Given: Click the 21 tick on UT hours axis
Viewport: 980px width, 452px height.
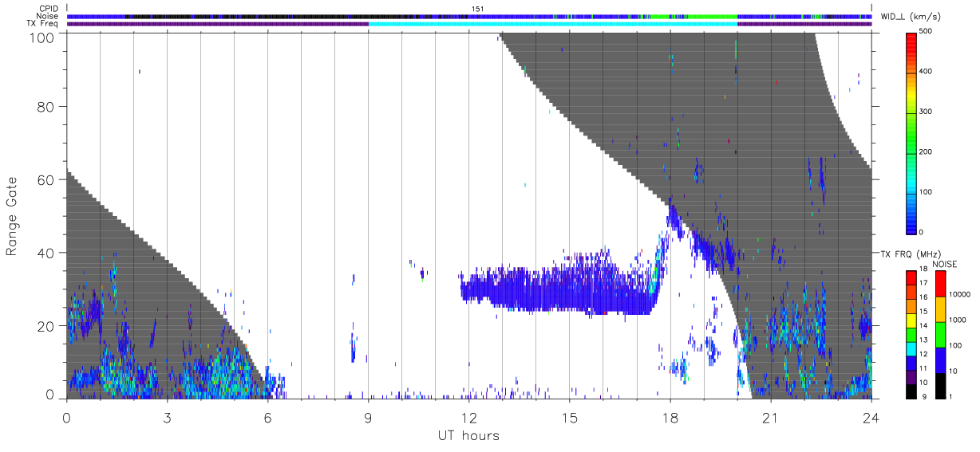Looking at the screenshot, I should (771, 418).
